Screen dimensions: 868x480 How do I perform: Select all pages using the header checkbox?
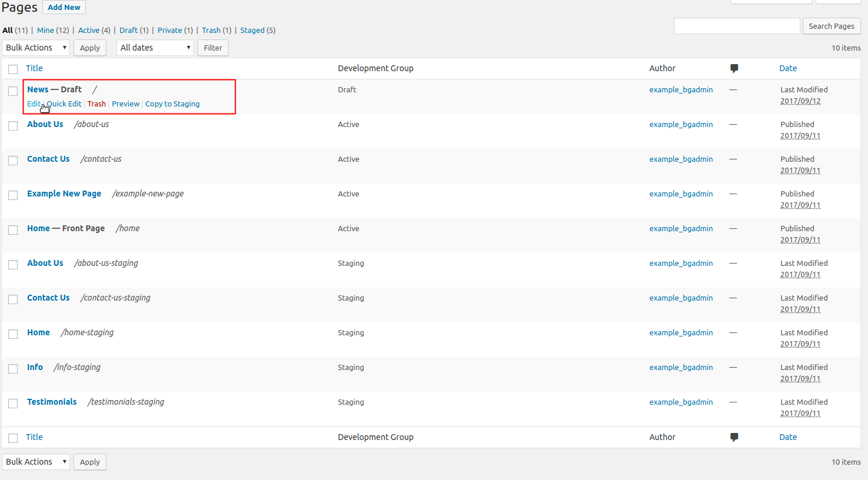pos(13,69)
